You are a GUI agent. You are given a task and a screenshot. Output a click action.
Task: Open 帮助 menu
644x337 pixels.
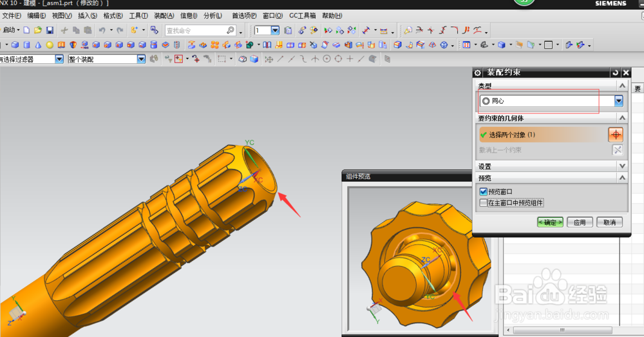332,15
